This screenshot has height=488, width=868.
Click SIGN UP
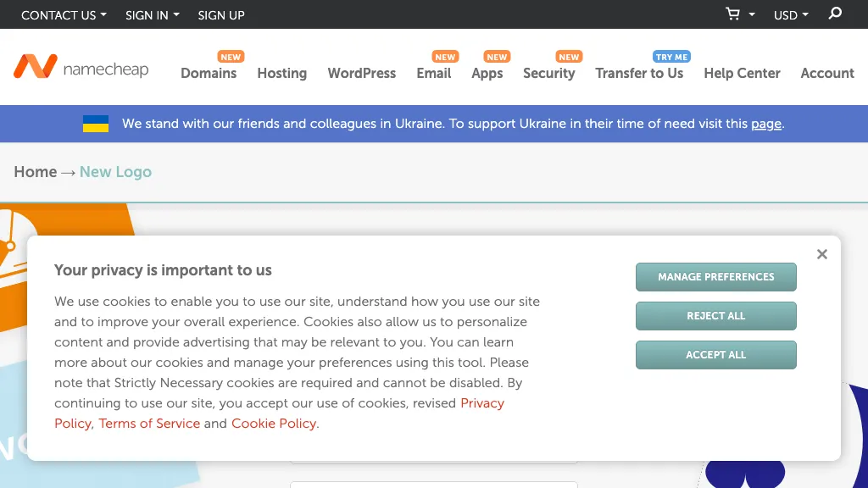(x=220, y=14)
